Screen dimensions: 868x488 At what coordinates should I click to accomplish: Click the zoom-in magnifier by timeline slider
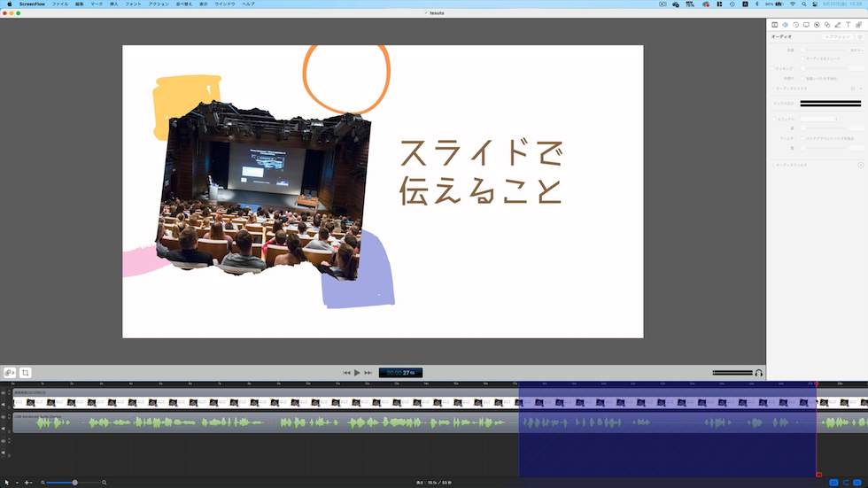(x=105, y=483)
